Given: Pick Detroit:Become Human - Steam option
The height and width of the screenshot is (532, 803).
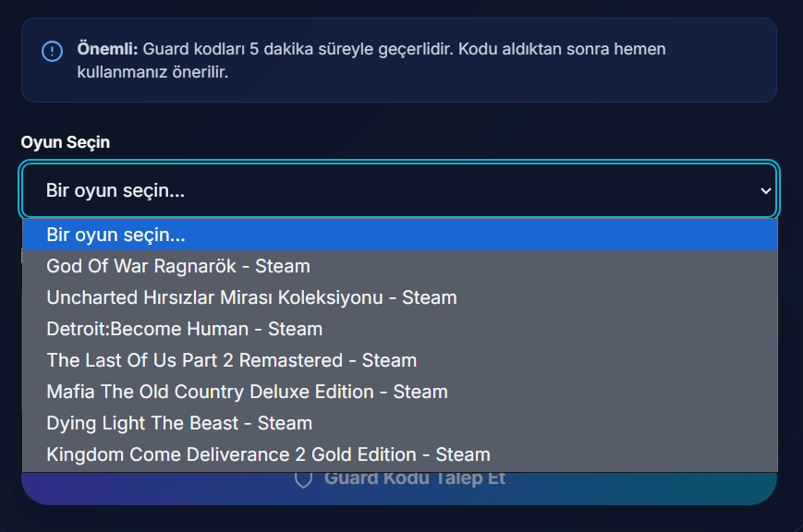Looking at the screenshot, I should [x=399, y=329].
